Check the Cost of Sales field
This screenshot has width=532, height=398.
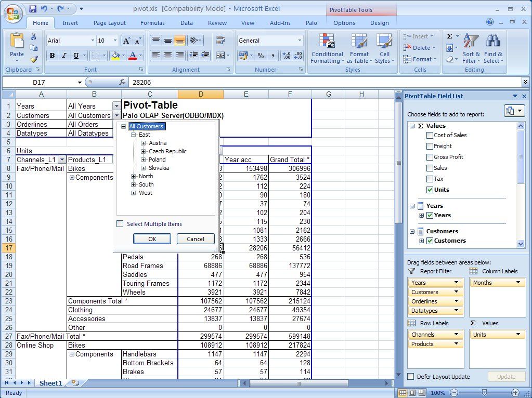430,135
